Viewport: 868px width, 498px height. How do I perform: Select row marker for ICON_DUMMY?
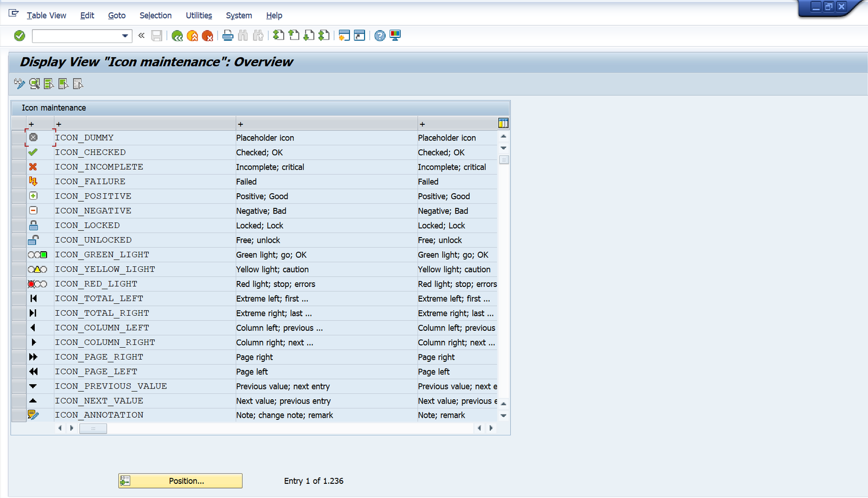point(18,138)
